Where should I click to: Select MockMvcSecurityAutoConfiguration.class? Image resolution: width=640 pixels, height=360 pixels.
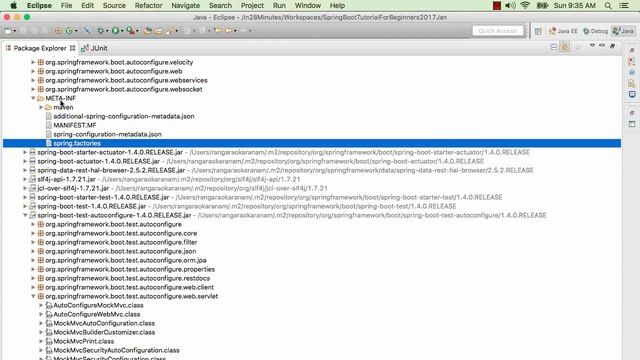tap(116, 350)
